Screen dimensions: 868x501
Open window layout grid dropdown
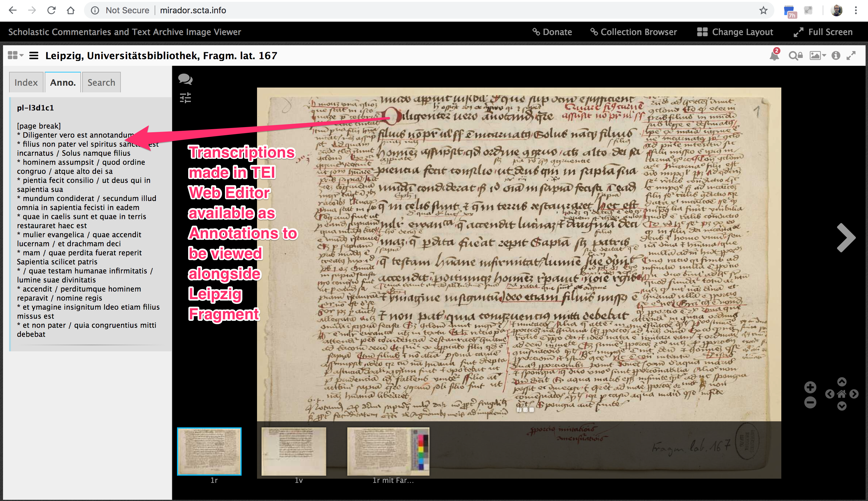(15, 56)
